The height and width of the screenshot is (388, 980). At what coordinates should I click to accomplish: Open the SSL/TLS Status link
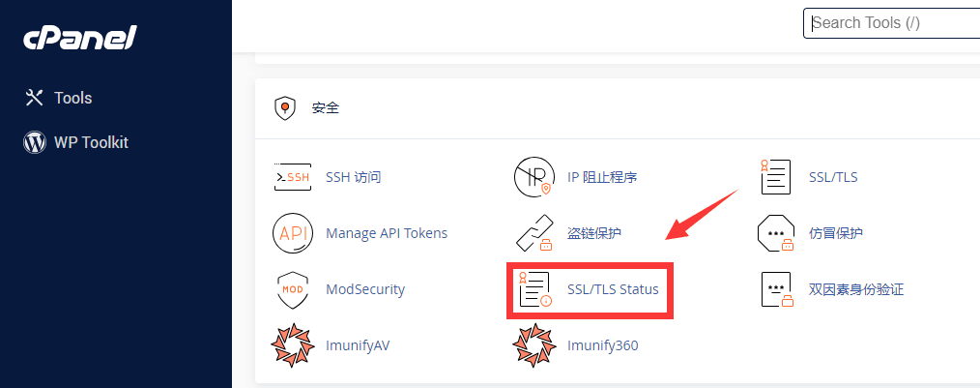(x=613, y=289)
